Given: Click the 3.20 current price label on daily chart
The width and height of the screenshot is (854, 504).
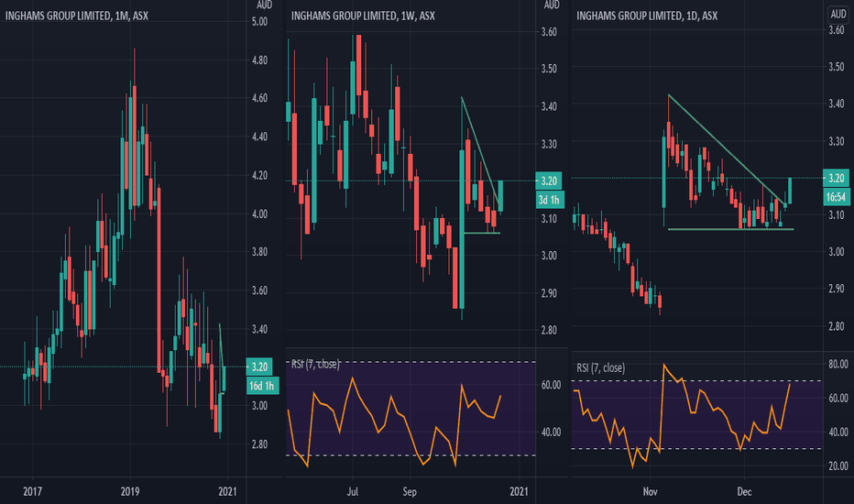Looking at the screenshot, I should (x=836, y=178).
